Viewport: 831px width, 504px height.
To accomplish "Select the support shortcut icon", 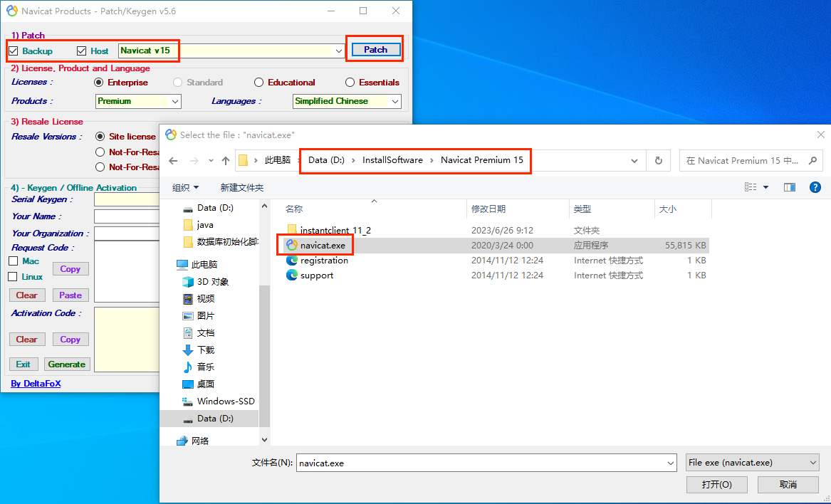I will point(291,275).
